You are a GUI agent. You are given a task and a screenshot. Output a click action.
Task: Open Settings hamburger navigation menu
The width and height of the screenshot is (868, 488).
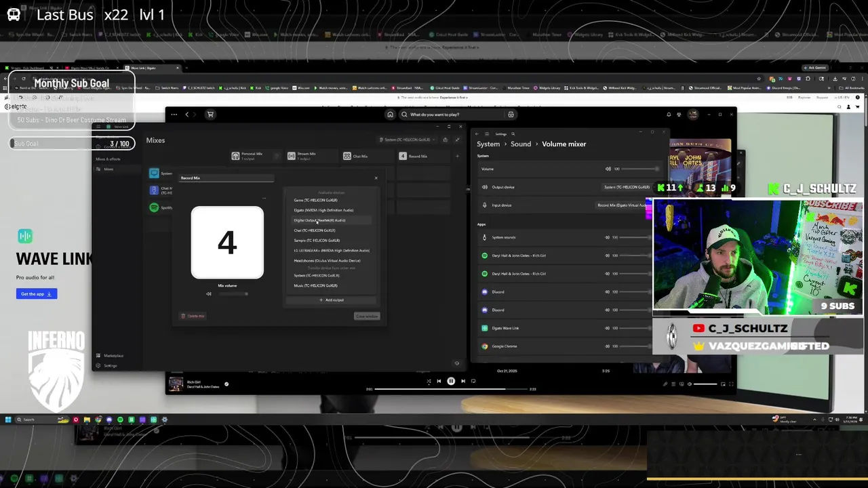[486, 134]
